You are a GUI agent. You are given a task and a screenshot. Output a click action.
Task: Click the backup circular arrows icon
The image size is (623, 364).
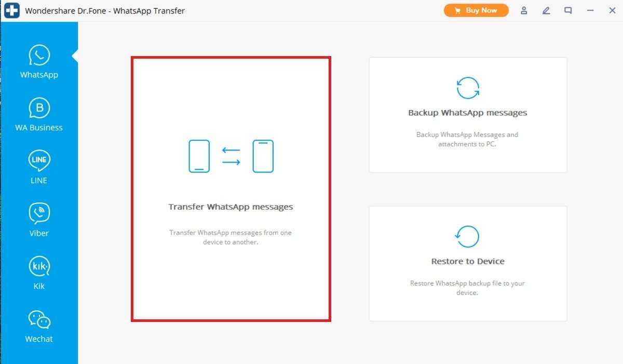(467, 88)
